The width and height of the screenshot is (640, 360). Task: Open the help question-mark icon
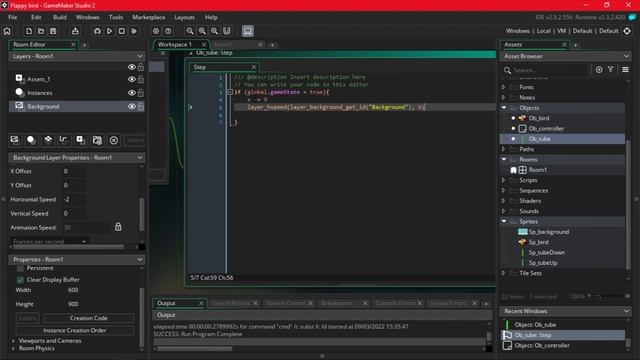click(x=168, y=31)
